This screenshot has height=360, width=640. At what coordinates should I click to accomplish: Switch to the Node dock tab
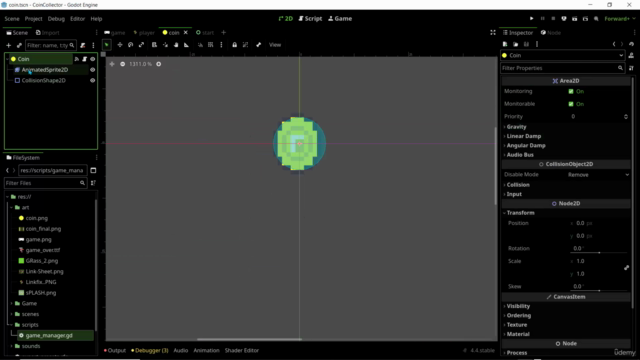point(551,33)
